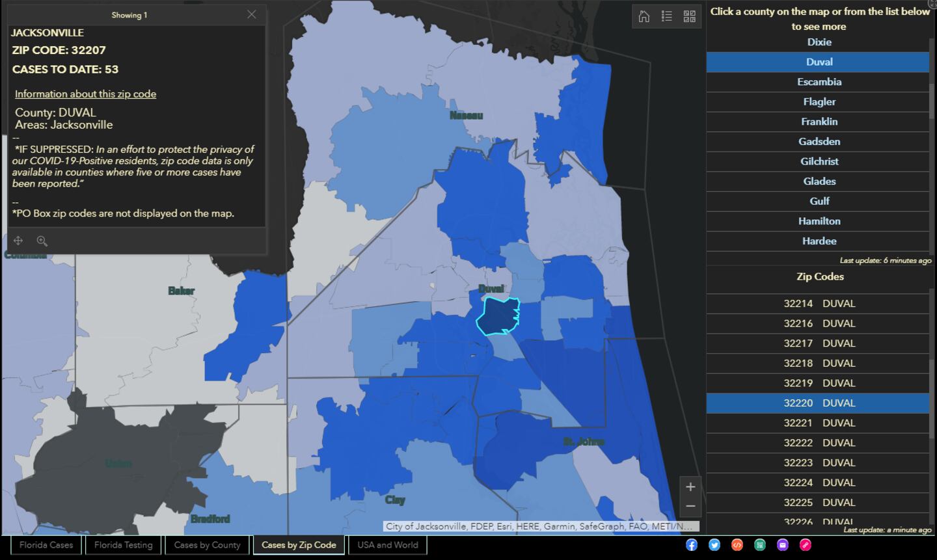This screenshot has height=560, width=937.
Task: Open 'Information about this zip code' link
Action: tap(85, 94)
